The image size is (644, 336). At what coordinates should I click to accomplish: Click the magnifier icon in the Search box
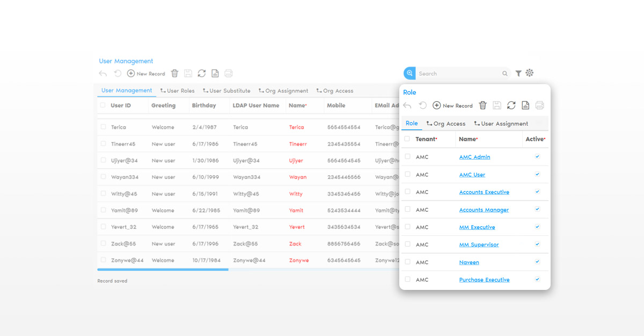pos(505,73)
